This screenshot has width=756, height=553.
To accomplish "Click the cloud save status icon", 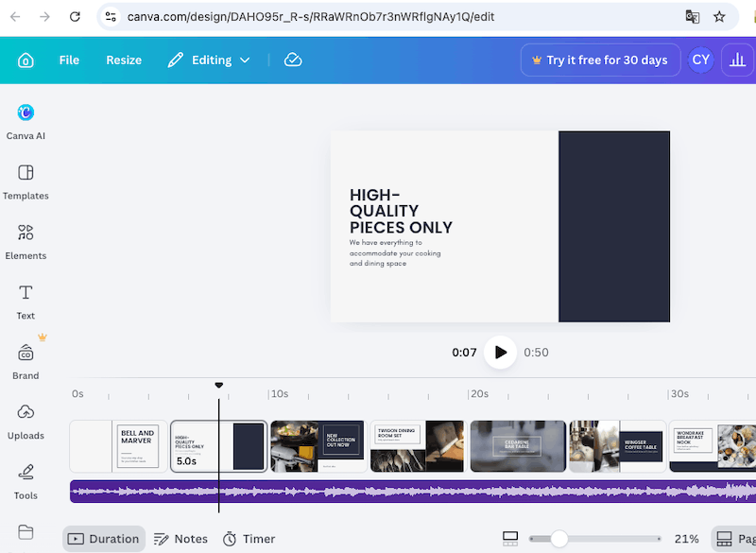I will coord(293,60).
